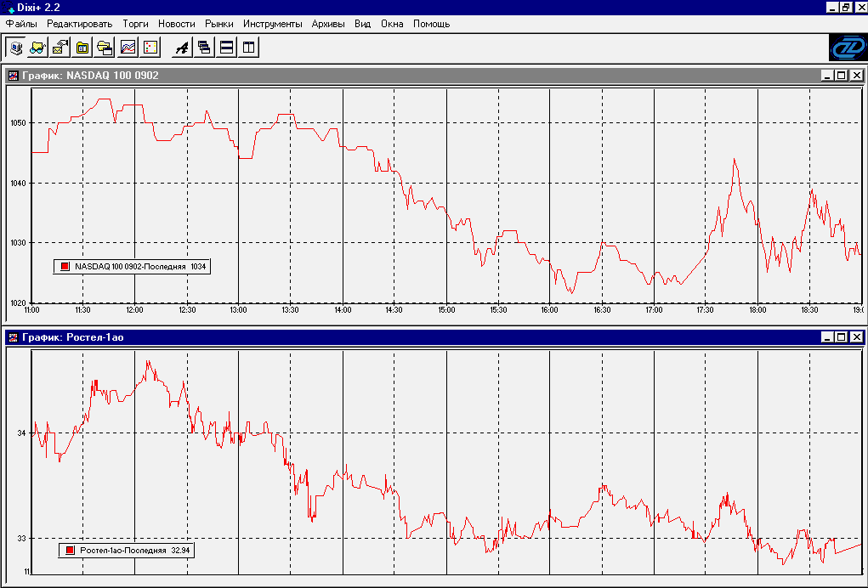Click the 18:00 label on NASDAQ time axis
The width and height of the screenshot is (868, 588).
757,310
